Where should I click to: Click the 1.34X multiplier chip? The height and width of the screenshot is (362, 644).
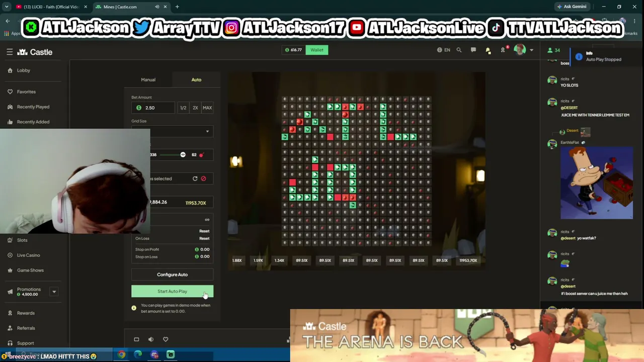[279, 260]
